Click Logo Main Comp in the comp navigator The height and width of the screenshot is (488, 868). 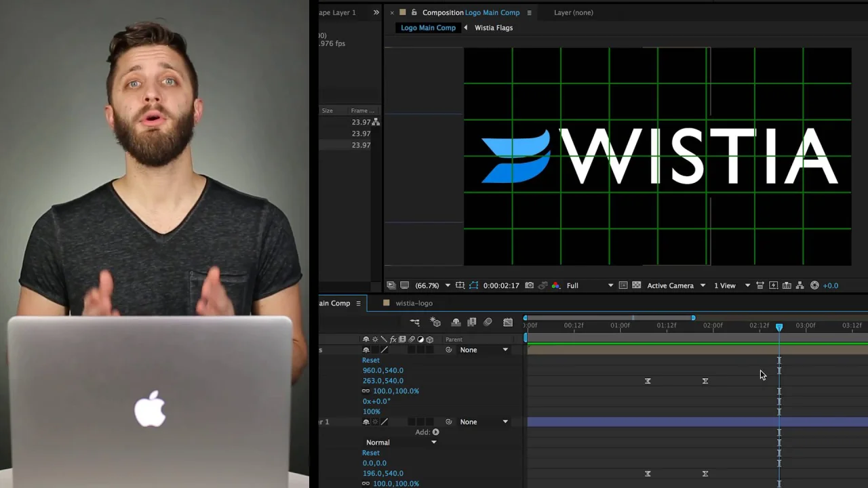[428, 28]
